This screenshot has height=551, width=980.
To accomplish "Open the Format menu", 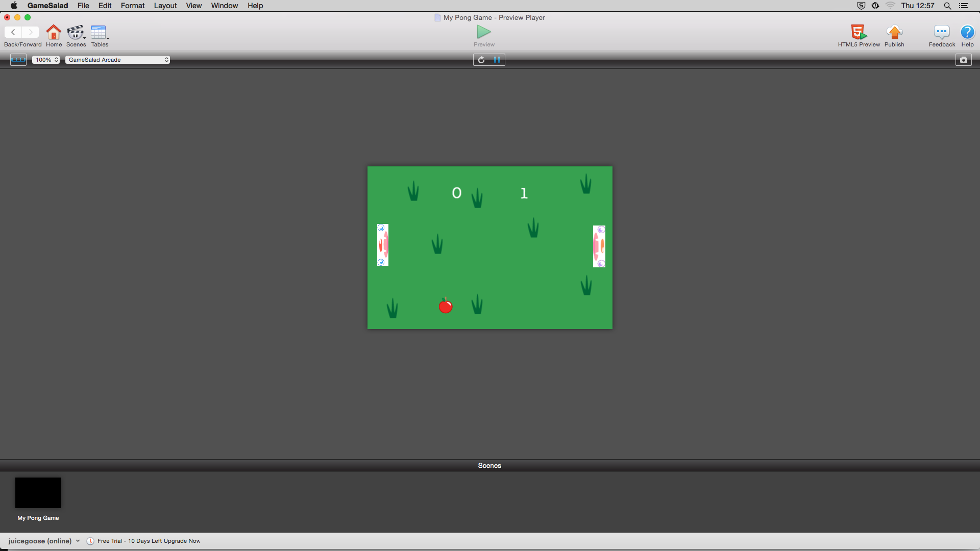I will pos(132,6).
